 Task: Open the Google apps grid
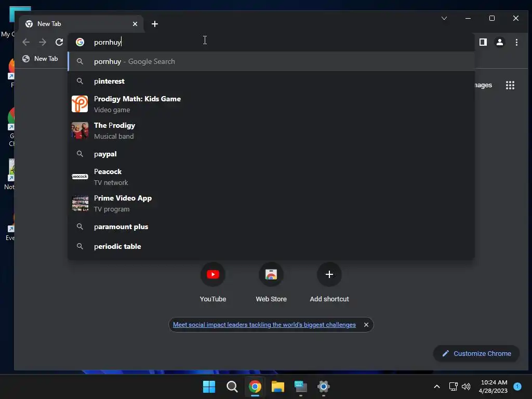tap(510, 85)
